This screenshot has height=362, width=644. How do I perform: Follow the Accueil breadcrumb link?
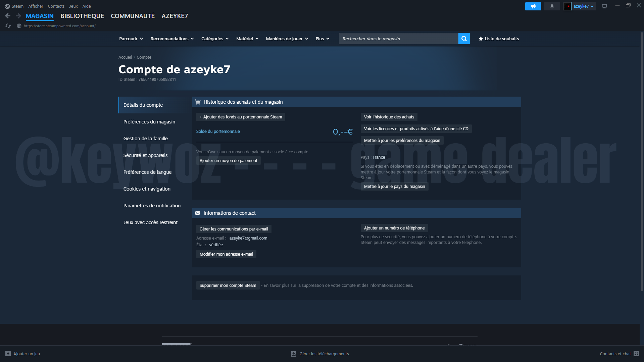click(125, 57)
